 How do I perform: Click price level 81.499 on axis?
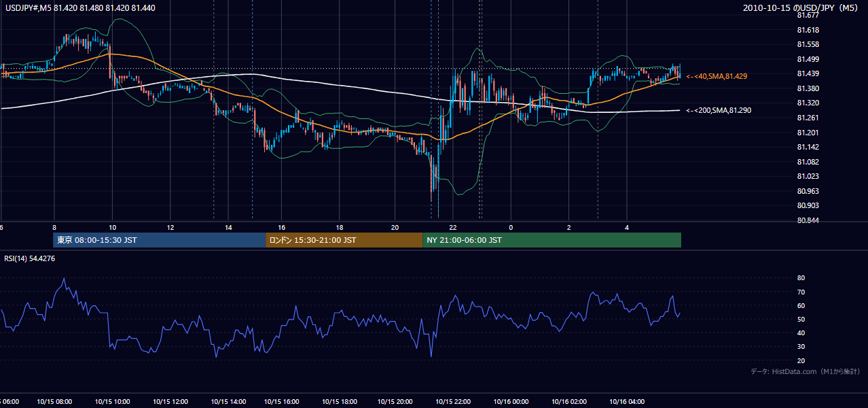[x=808, y=59]
